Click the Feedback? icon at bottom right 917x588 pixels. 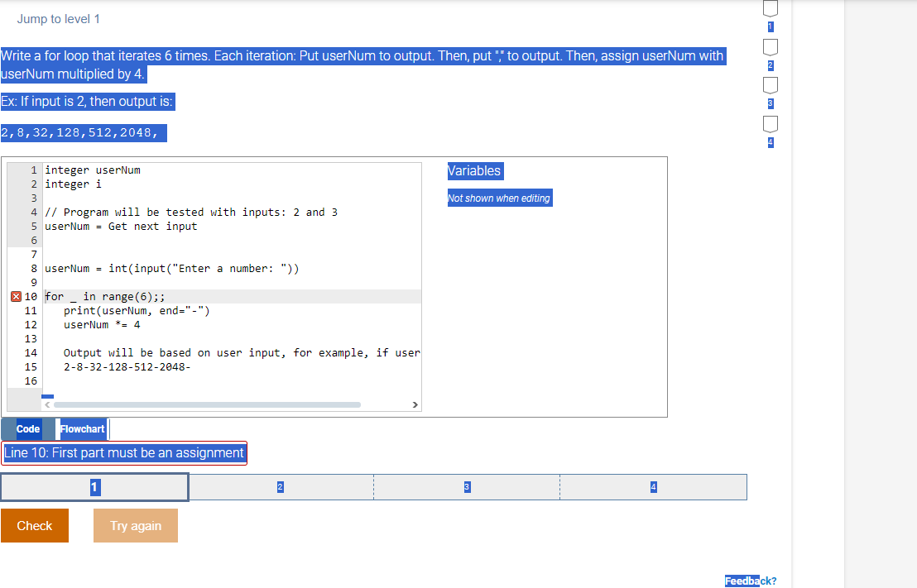[x=750, y=581]
